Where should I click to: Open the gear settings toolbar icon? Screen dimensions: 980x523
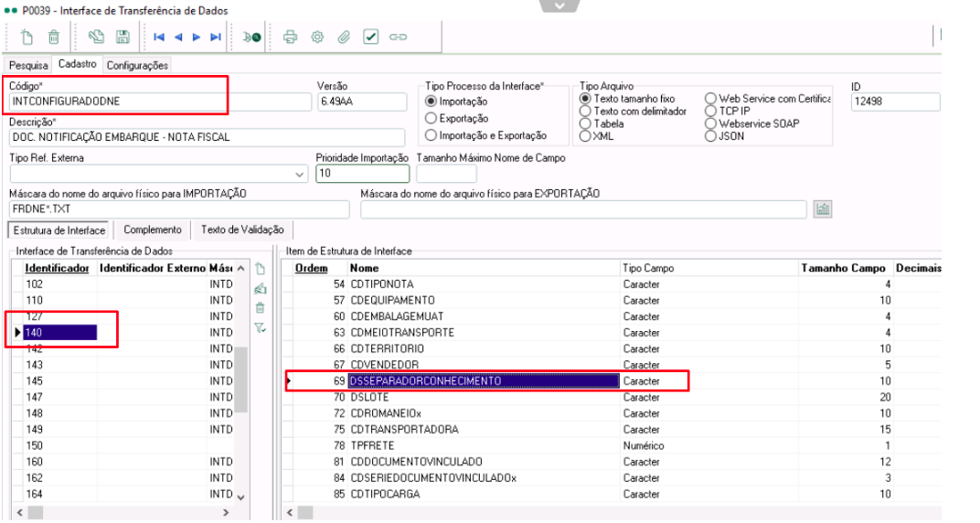pyautogui.click(x=317, y=37)
